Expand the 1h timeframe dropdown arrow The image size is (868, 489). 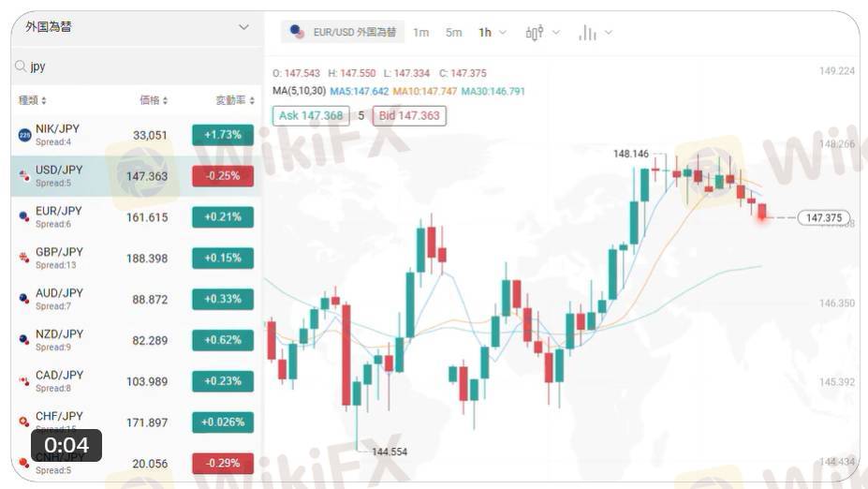coord(503,33)
